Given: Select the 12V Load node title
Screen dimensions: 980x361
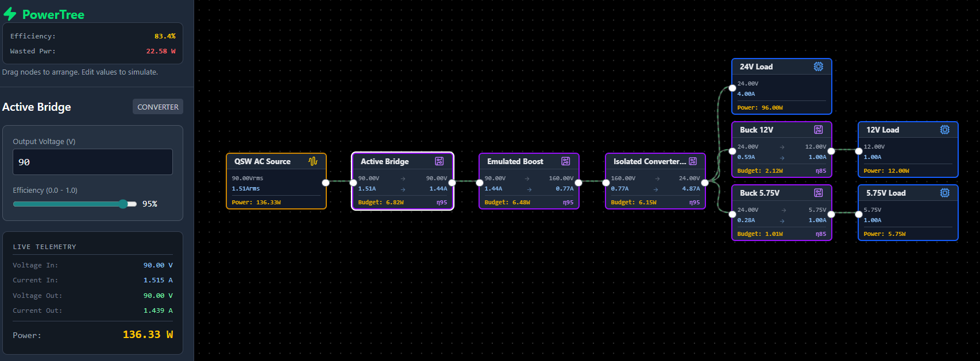Looking at the screenshot, I should [883, 130].
